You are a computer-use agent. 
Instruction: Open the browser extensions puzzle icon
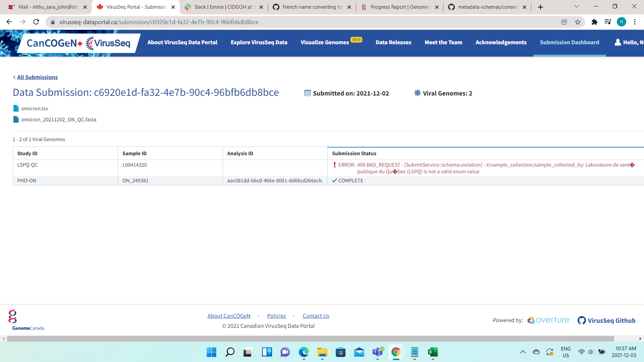point(595,22)
